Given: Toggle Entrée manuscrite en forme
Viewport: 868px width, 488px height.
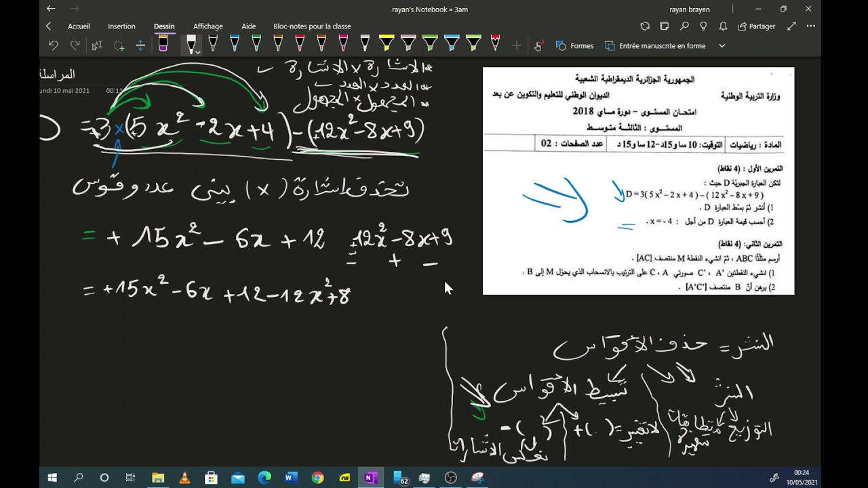Looking at the screenshot, I should click(x=655, y=45).
